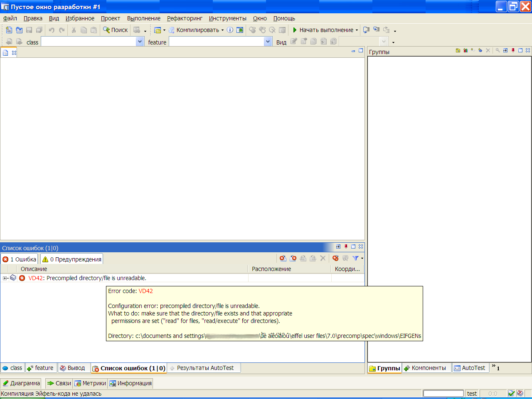The height and width of the screenshot is (399, 532).
Task: Click inside the search field near the status bar
Action: coord(443,393)
